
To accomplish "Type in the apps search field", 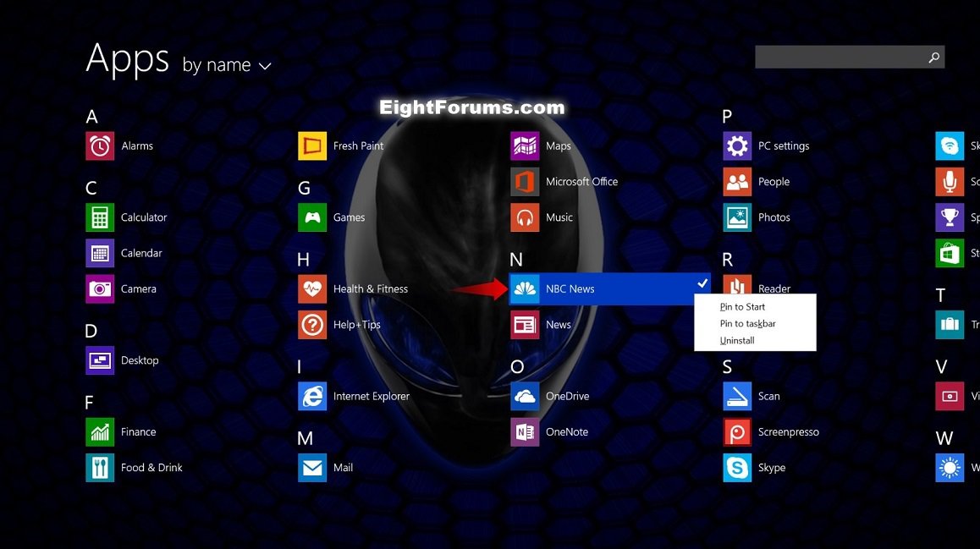I will pos(838,58).
